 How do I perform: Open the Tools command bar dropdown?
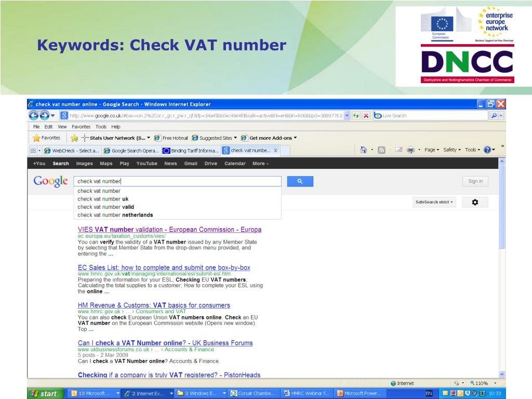pos(472,150)
